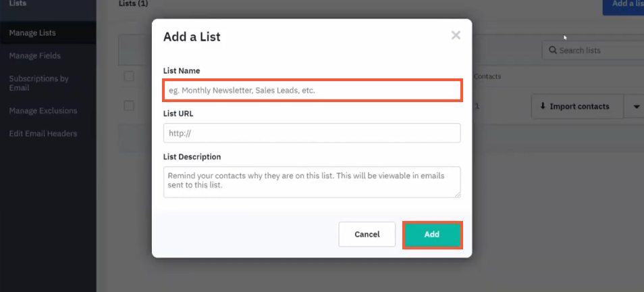Check the list row checkbox
The width and height of the screenshot is (644, 292).
(129, 105)
